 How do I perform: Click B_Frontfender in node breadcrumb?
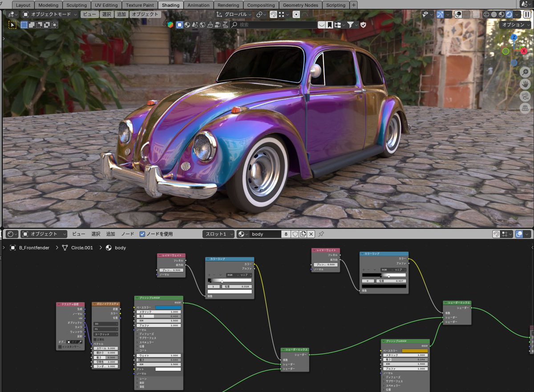tap(34, 247)
